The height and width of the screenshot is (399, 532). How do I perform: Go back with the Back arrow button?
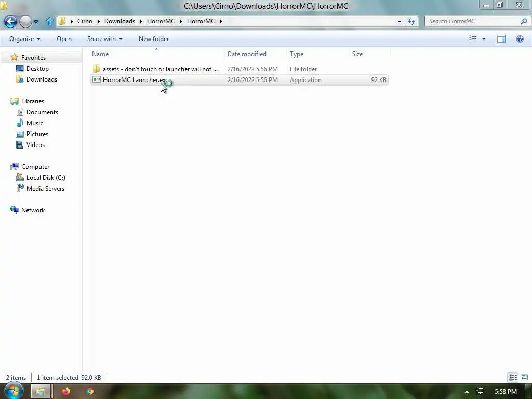[x=10, y=21]
